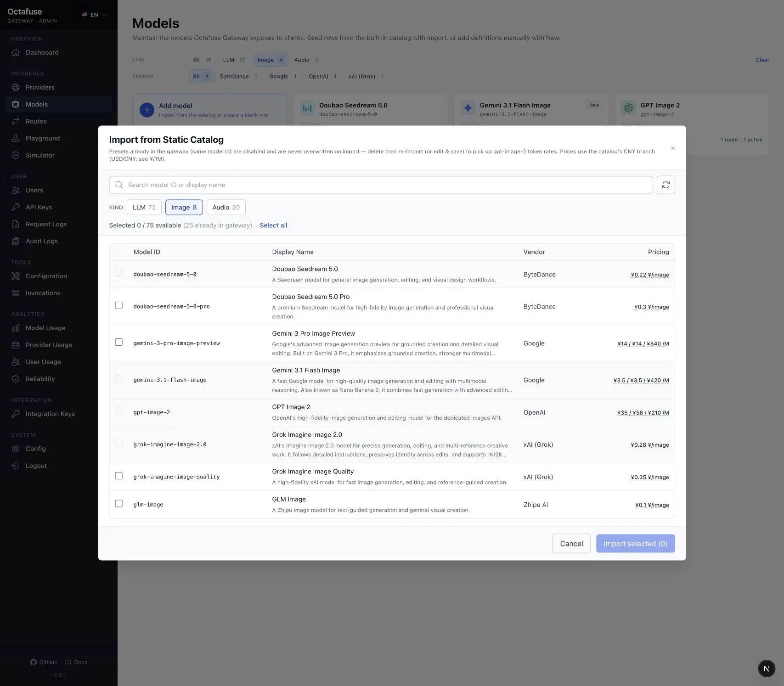The height and width of the screenshot is (686, 784).
Task: Click the Dashboard home icon in sidebar
Action: [16, 52]
